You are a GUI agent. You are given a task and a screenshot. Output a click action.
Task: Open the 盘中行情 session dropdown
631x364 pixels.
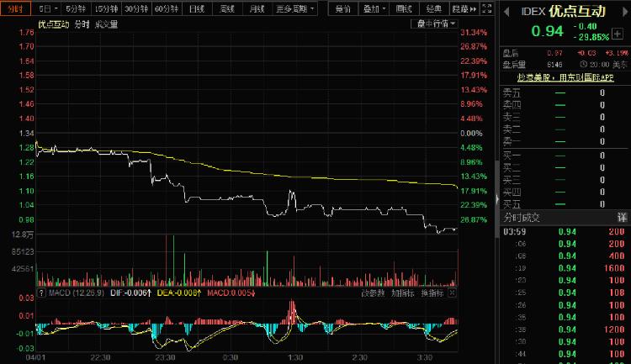pyautogui.click(x=434, y=24)
